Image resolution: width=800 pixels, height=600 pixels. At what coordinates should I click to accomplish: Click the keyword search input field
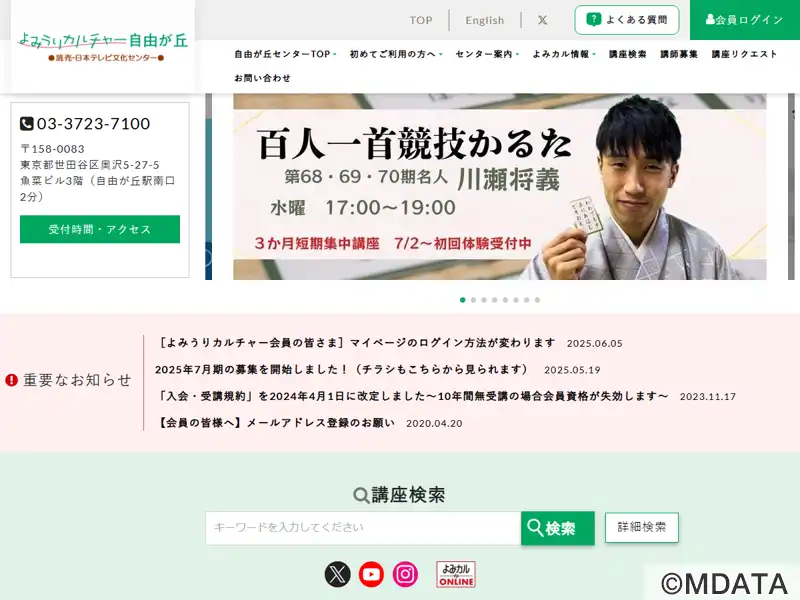[x=363, y=528]
